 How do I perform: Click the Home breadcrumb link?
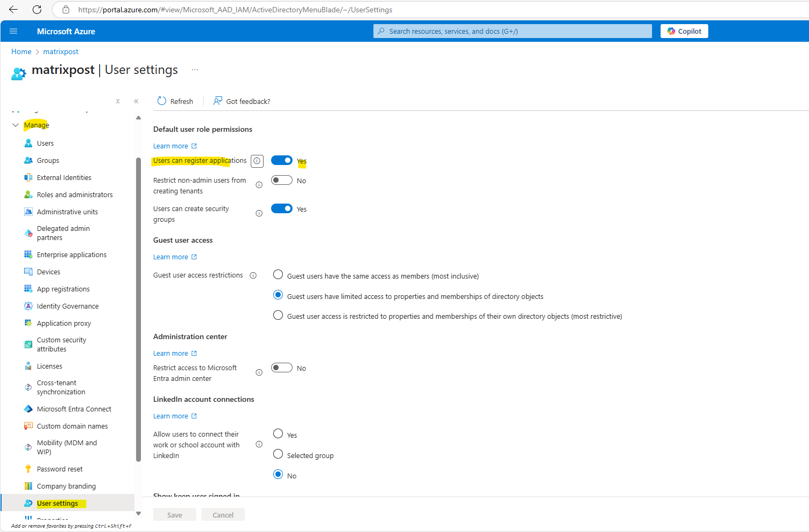[21, 51]
